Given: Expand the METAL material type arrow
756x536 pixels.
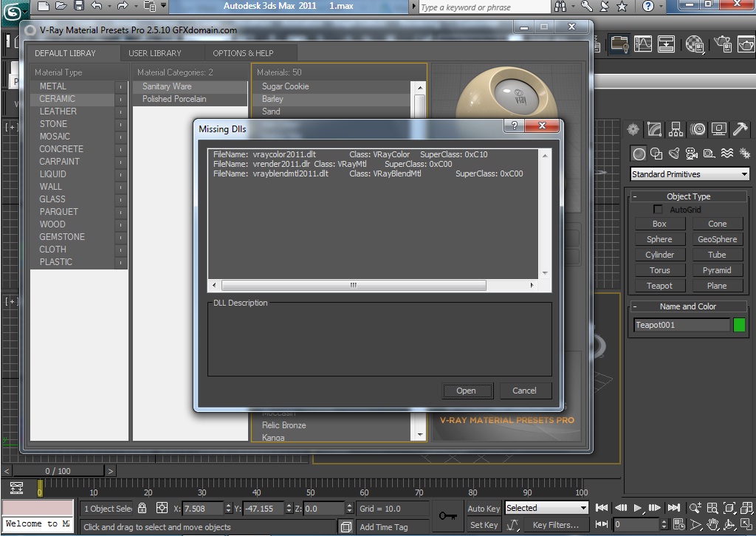Looking at the screenshot, I should [121, 87].
